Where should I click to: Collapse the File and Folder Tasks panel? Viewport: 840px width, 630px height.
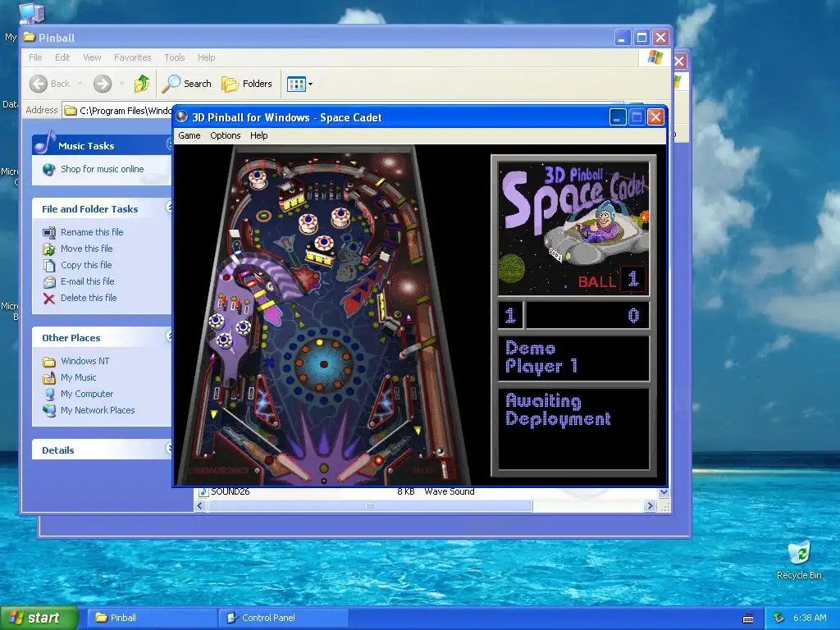click(x=169, y=208)
